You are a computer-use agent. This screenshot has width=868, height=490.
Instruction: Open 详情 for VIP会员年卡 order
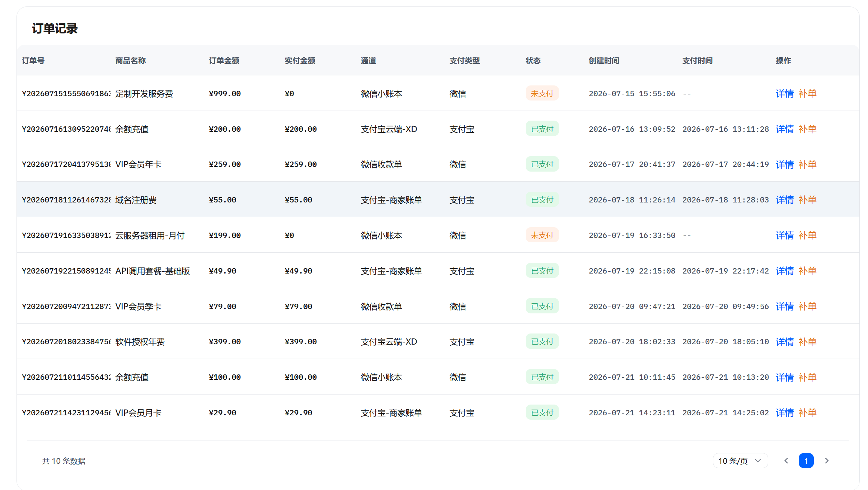click(x=785, y=164)
